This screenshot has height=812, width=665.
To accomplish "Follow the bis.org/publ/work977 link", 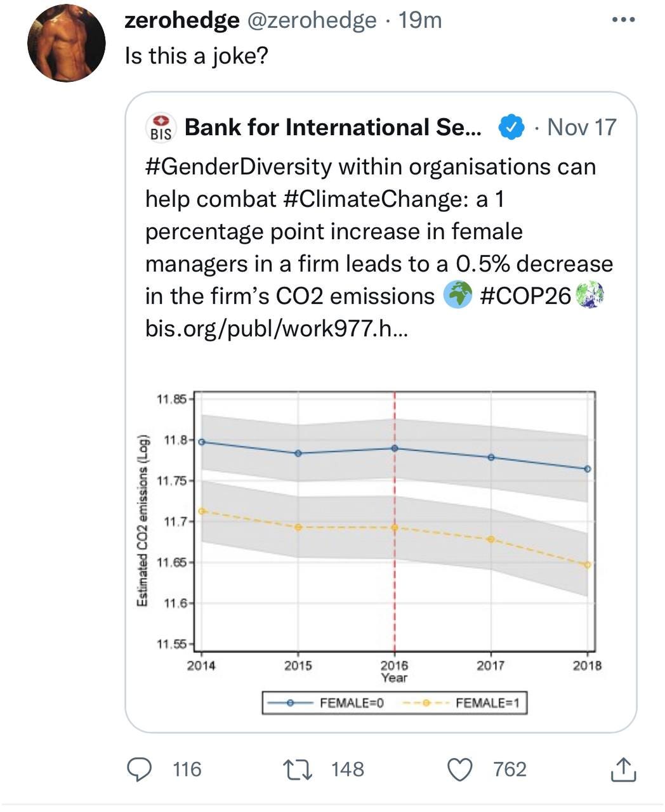I will 277,328.
